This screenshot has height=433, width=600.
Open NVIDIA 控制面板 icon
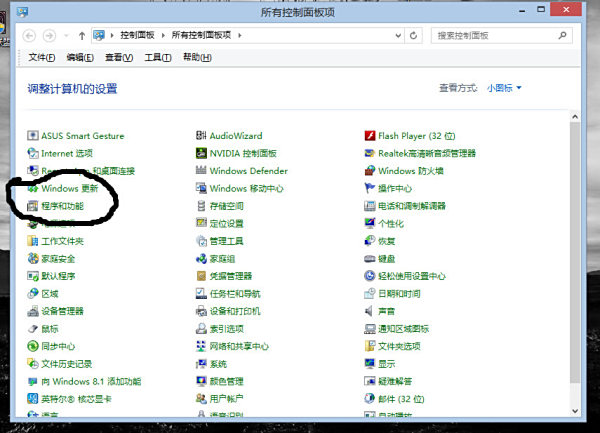pyautogui.click(x=201, y=153)
